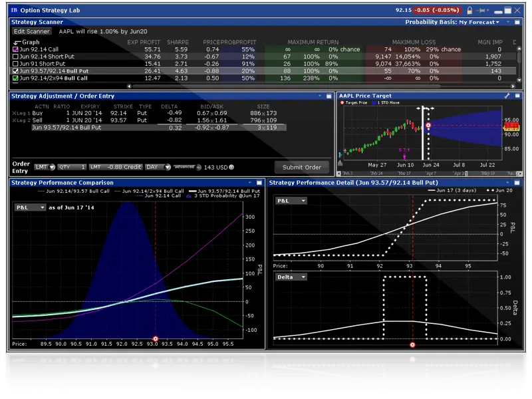Uncheck the Jun 92.14/2x94 Bull Call checkbox
Screen dimensions: 532x399
pos(15,78)
